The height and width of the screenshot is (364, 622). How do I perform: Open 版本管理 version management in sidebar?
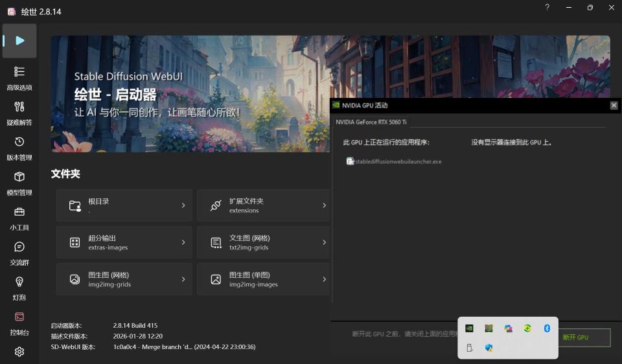pyautogui.click(x=19, y=148)
